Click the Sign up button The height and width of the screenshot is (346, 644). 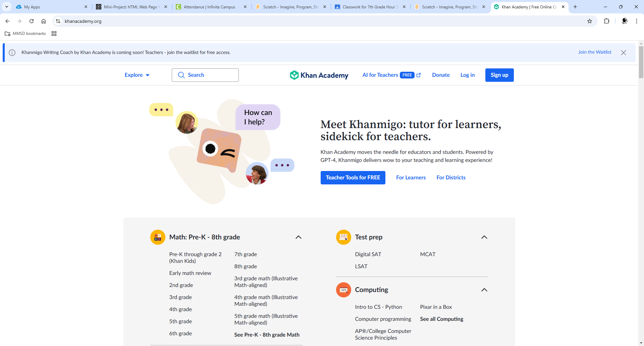(x=499, y=75)
